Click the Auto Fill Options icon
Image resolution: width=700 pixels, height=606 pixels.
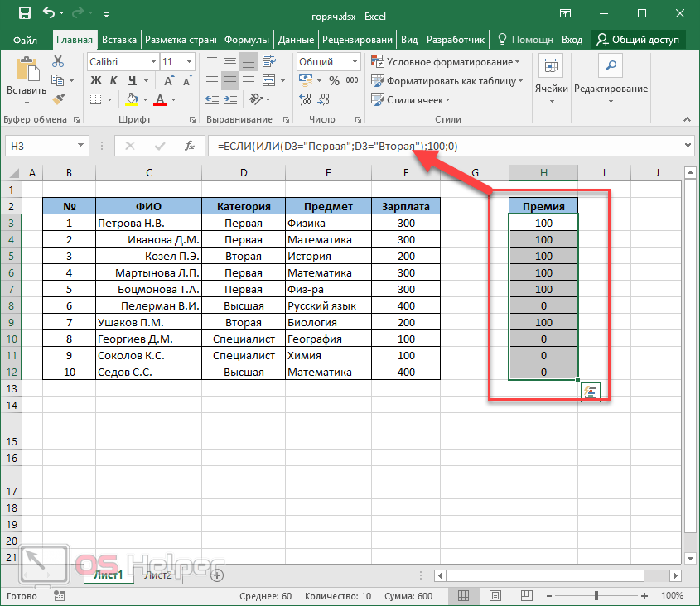tap(591, 392)
